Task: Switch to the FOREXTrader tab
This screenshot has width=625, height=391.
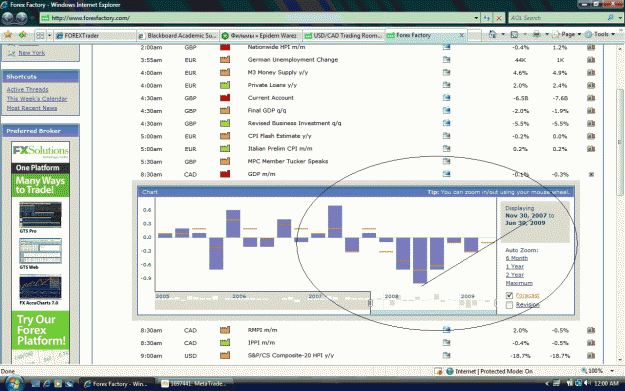Action: pos(94,35)
